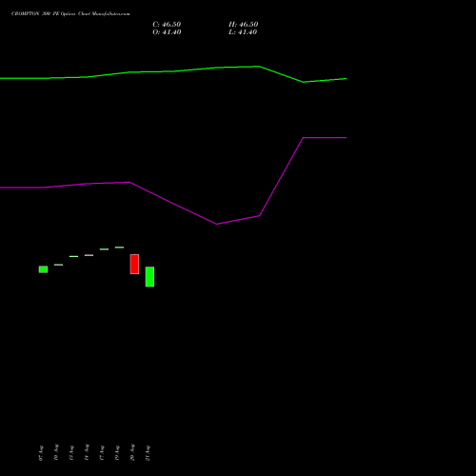Click the 10 Aug date axis label
This screenshot has height=476, width=476.
click(x=56, y=452)
